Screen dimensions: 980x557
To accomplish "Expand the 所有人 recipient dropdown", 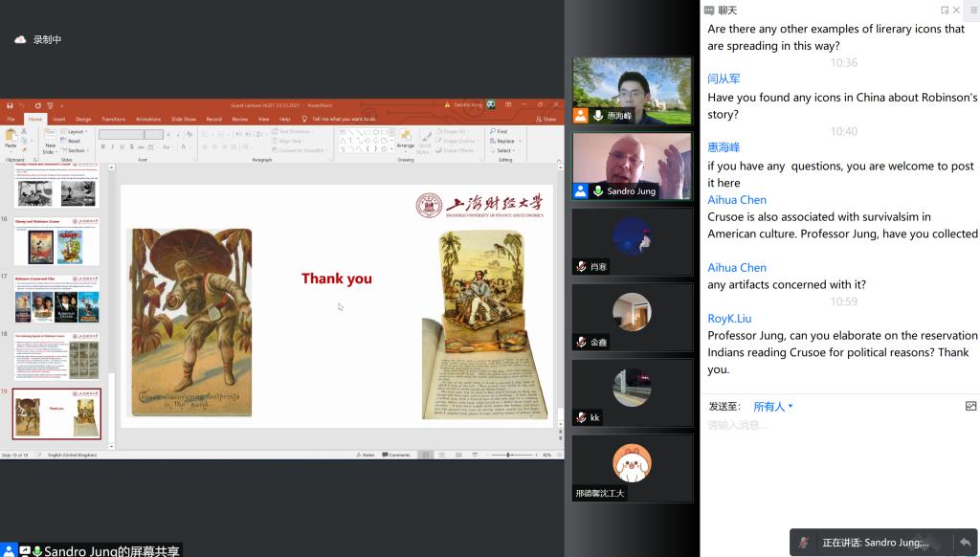I will click(773, 407).
